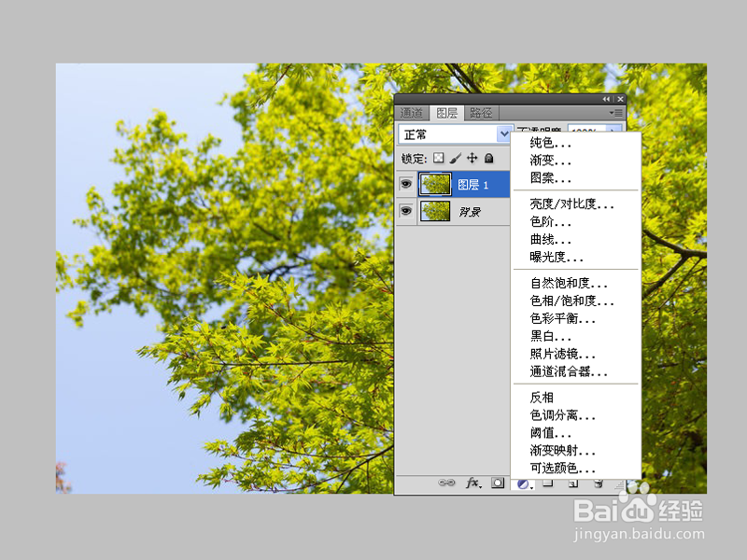Click the adjustment layer half-circle icon
The width and height of the screenshot is (747, 560).
[524, 483]
